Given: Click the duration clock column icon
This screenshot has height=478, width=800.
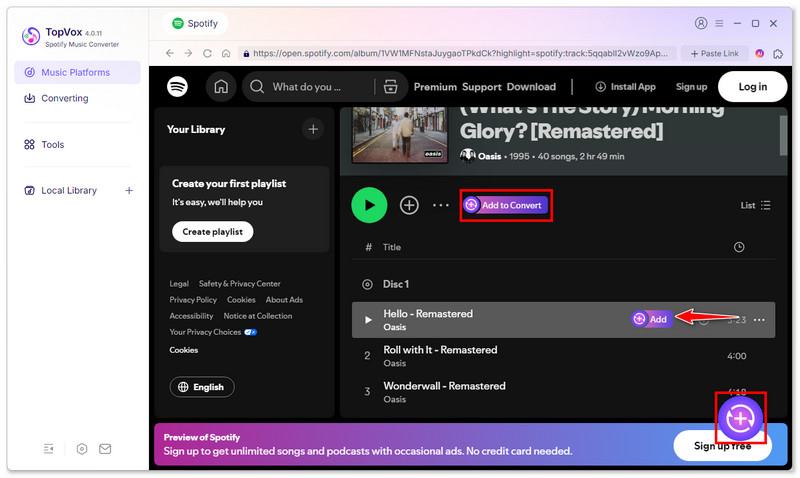Looking at the screenshot, I should [x=739, y=247].
